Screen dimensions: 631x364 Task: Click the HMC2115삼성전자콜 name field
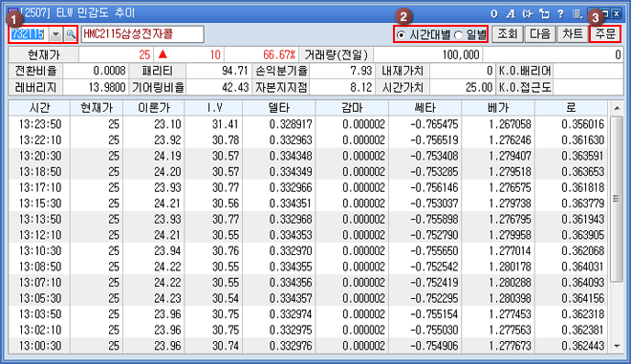(142, 34)
